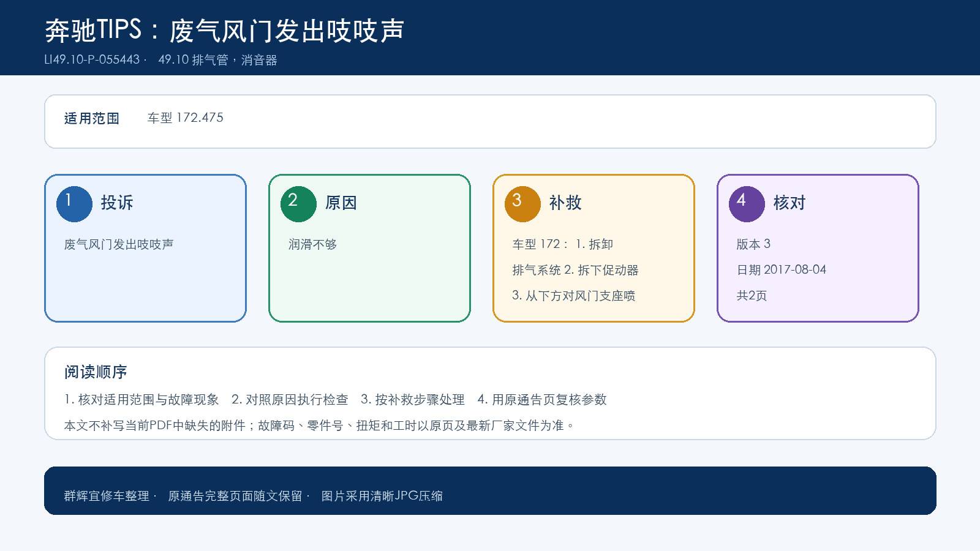980x551 pixels.
Task: Click the 润滑不够 text
Action: [x=313, y=244]
